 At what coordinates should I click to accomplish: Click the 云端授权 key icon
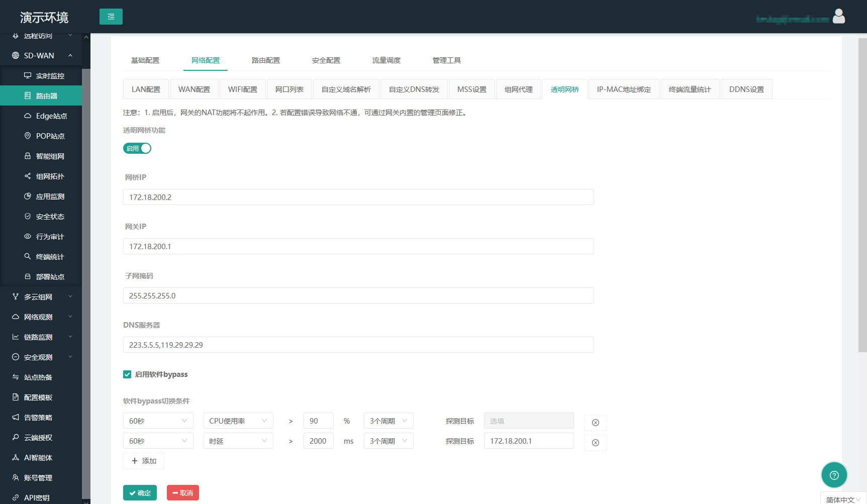16,437
